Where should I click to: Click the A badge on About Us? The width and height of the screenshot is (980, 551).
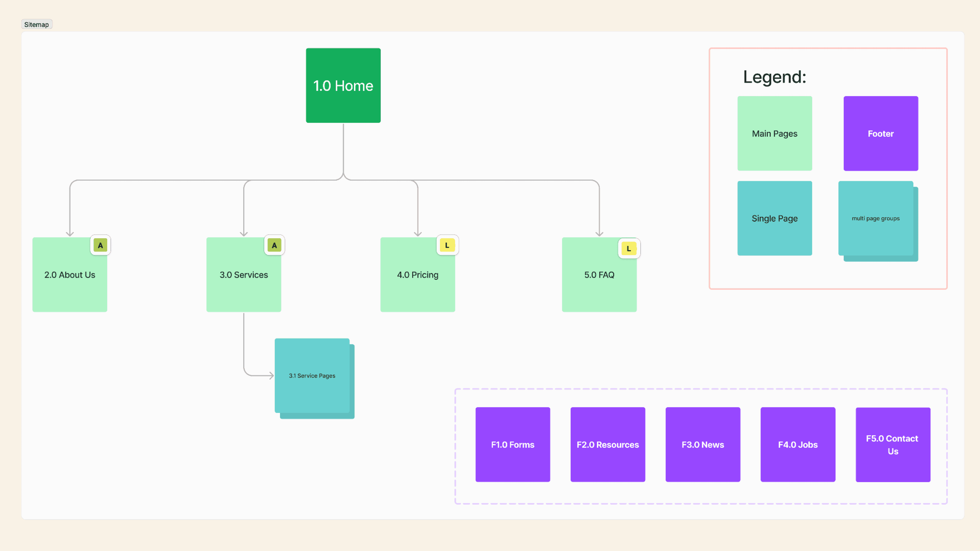tap(100, 245)
